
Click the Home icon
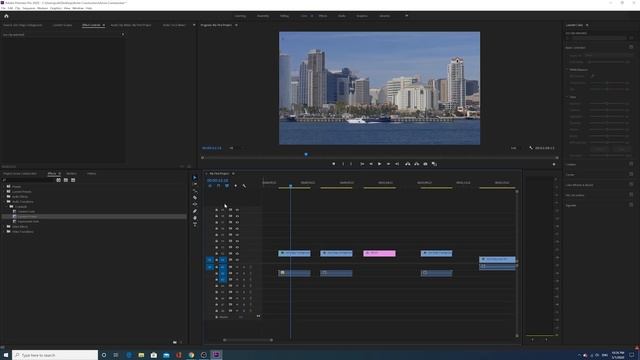click(x=6, y=16)
